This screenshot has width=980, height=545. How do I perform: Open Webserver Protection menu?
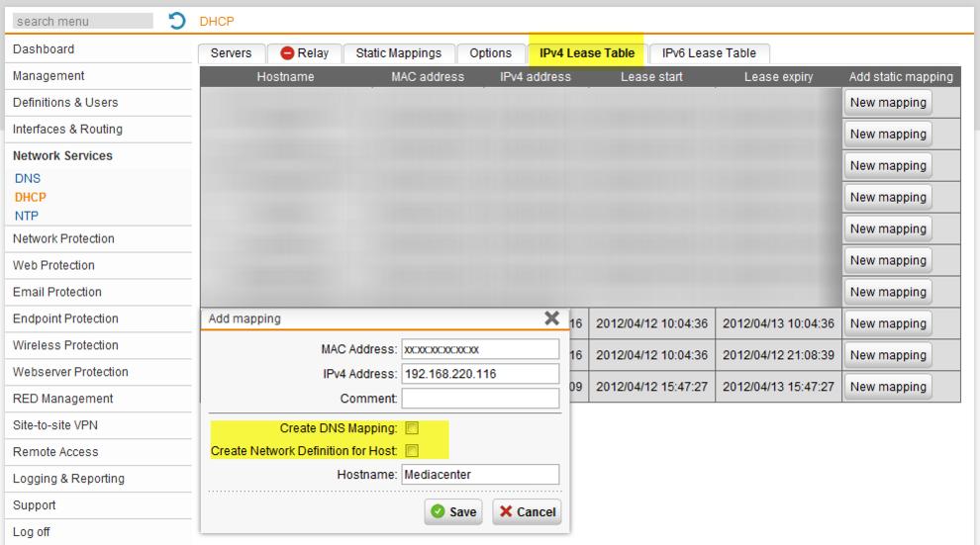[x=70, y=372]
